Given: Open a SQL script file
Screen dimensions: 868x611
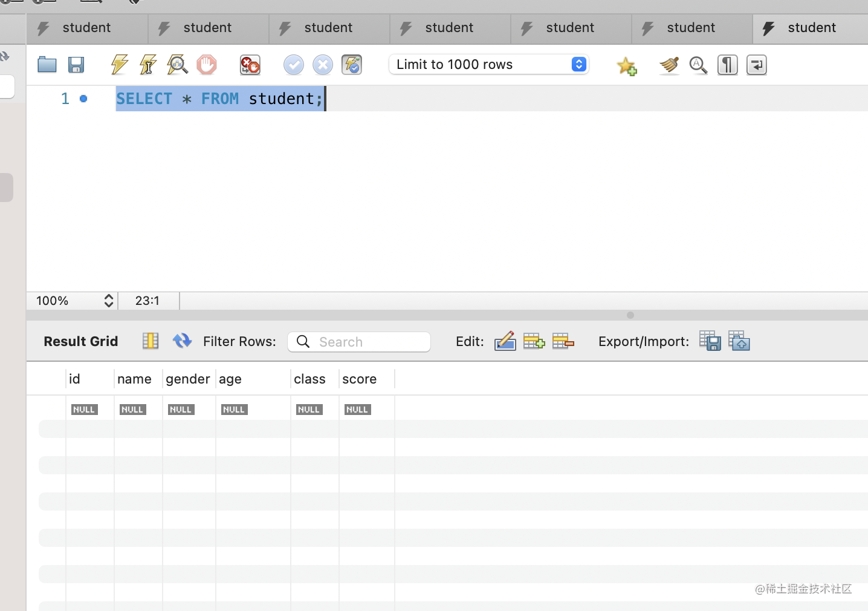Looking at the screenshot, I should coord(47,65).
